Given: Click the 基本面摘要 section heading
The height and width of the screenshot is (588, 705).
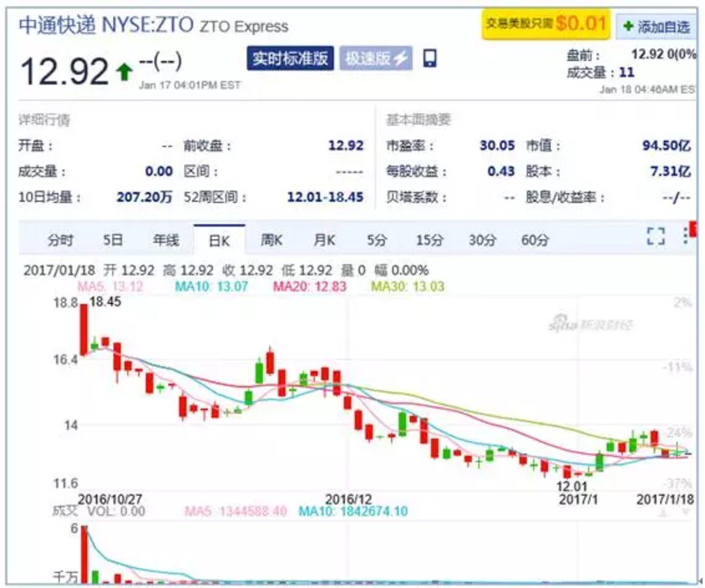Looking at the screenshot, I should coord(418,120).
